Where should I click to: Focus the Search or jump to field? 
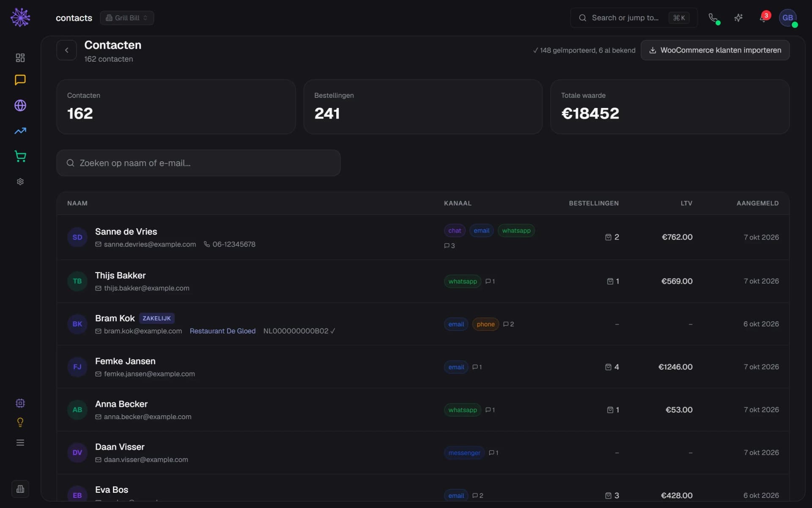(x=634, y=18)
